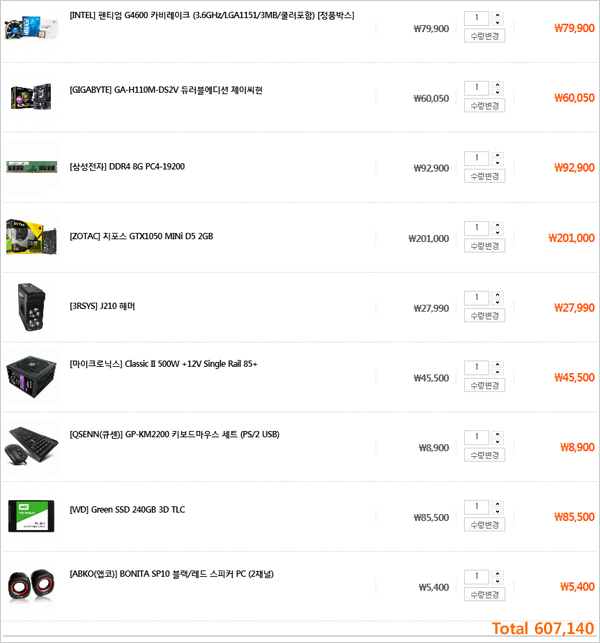Increase ZOTAC GTX1050 quantity with up arrow
Screen dimensions: 600x643
497,225
